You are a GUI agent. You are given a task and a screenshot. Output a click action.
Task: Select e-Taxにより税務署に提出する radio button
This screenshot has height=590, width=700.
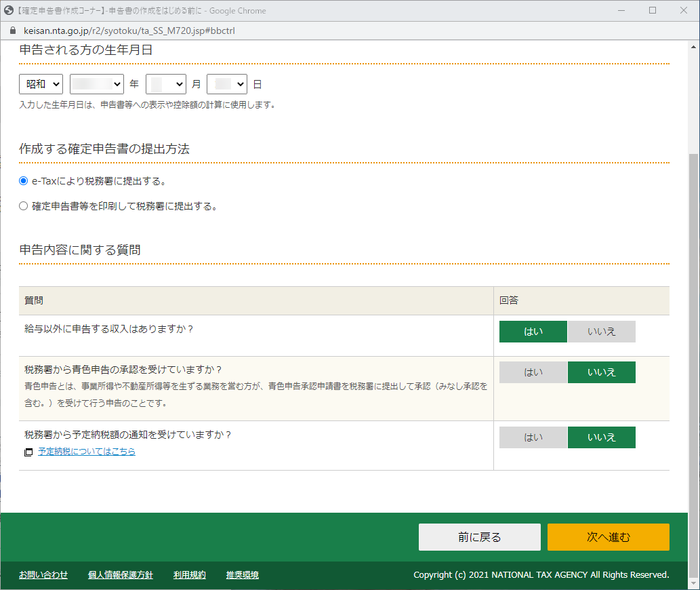(x=23, y=181)
